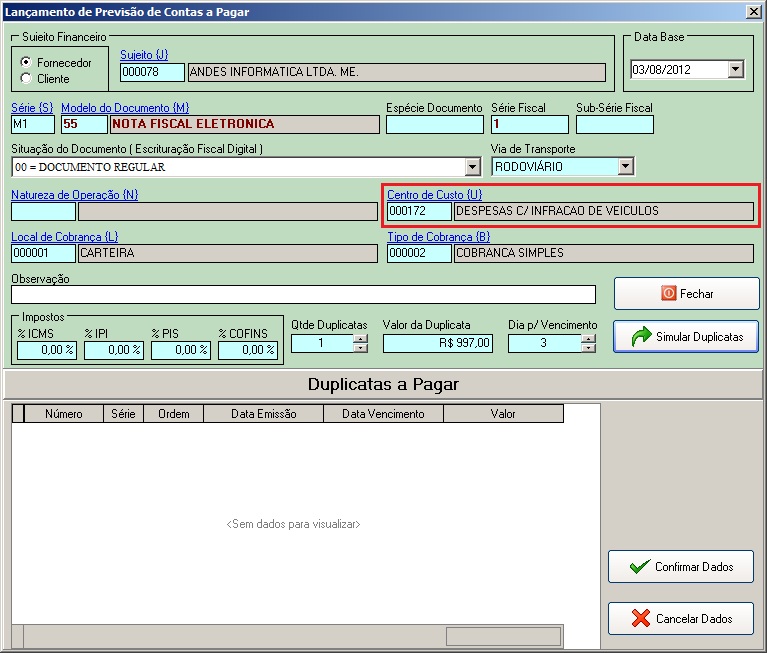Open the Natureza de Operação {N} link
This screenshot has width=767, height=653.
74,195
